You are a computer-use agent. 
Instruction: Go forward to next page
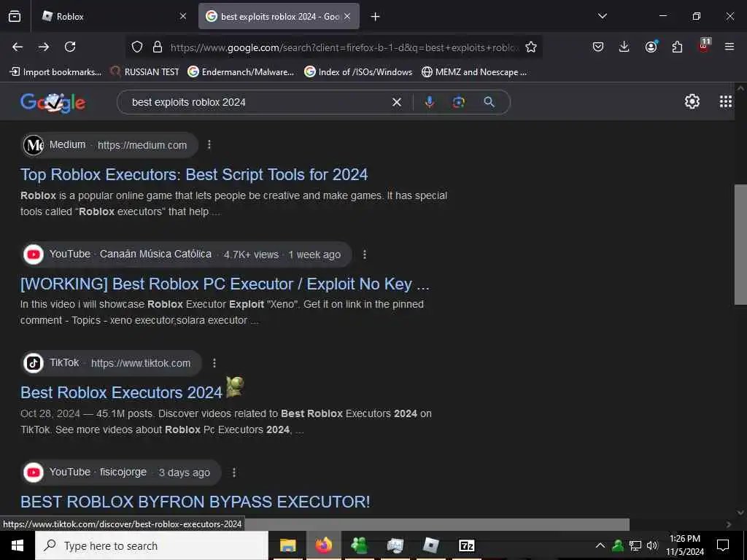[44, 47]
